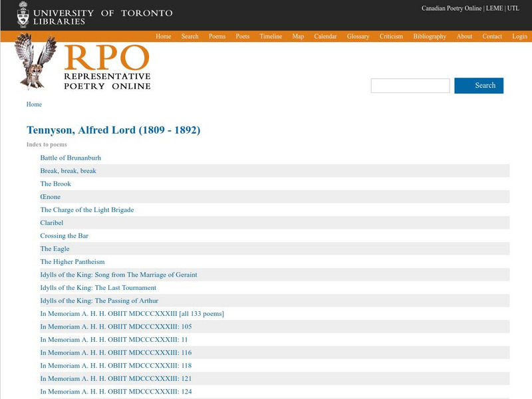Visit the LEME link
The width and height of the screenshot is (532, 399).
click(x=494, y=8)
